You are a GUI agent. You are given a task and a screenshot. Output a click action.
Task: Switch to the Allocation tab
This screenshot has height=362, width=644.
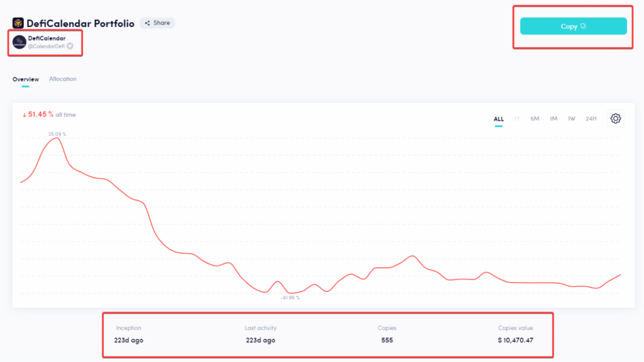(63, 79)
